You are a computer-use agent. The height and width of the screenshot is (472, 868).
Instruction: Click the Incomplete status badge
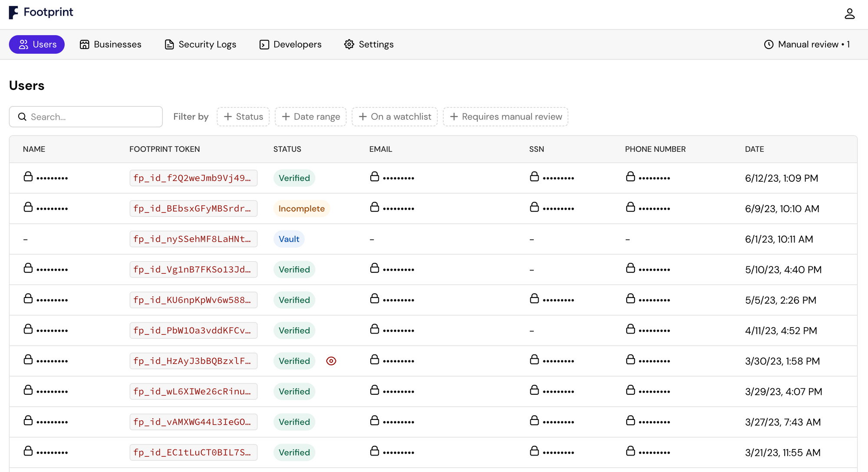tap(302, 209)
